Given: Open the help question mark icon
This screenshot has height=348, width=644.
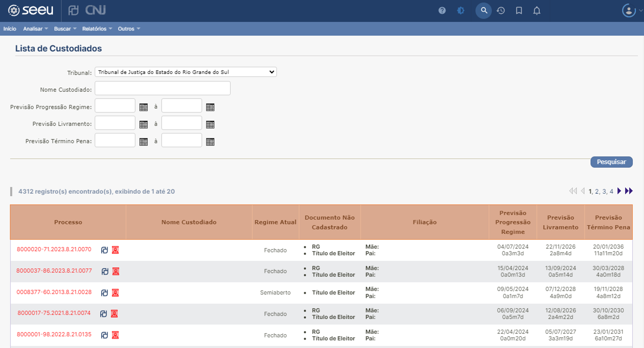Looking at the screenshot, I should click(x=442, y=11).
